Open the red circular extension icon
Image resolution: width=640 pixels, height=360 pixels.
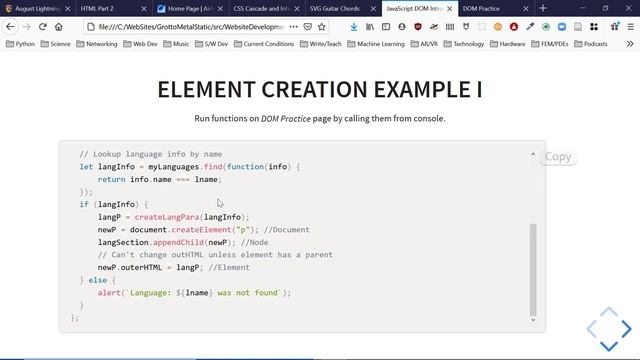click(514, 27)
